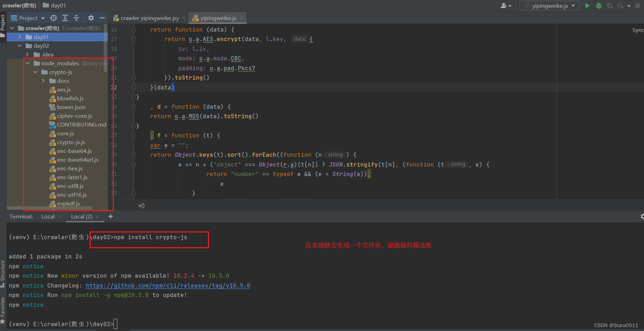Screen dimensions: 644x331
Task: Toggle fold marker at line 21
Action: tap(133, 77)
